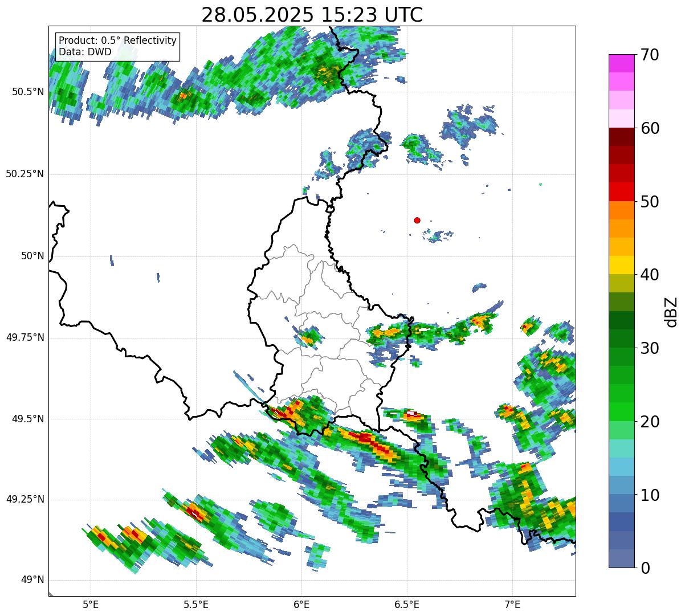Image resolution: width=685 pixels, height=616 pixels.
Task: Click the 50.25°N latitude label
Action: [x=25, y=174]
